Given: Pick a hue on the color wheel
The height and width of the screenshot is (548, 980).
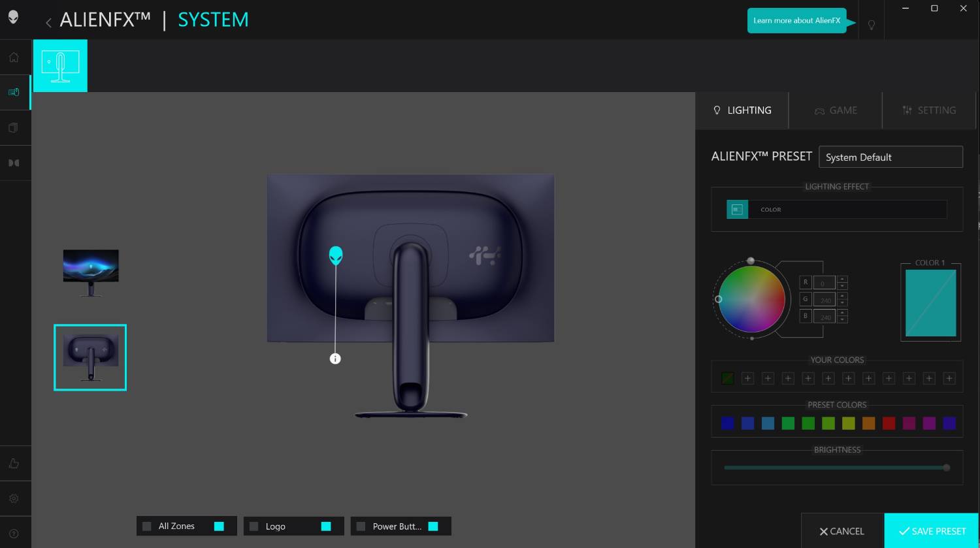Looking at the screenshot, I should click(751, 299).
